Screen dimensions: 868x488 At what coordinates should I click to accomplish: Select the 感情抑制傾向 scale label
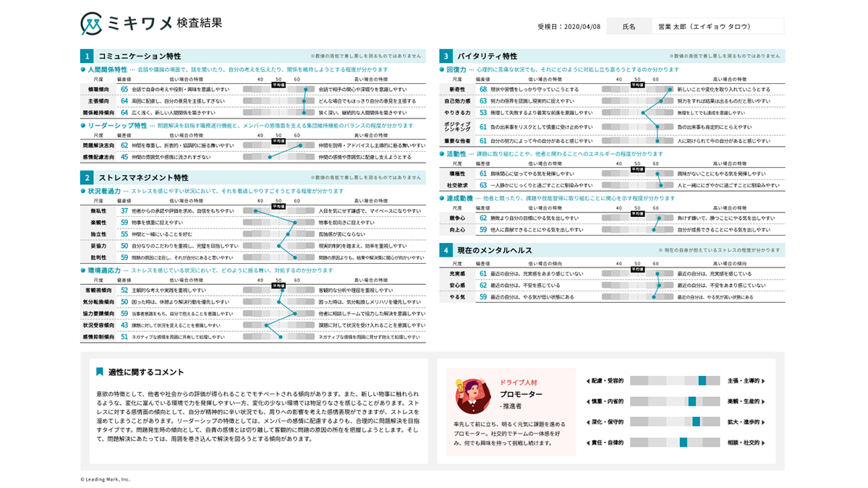coord(98,337)
